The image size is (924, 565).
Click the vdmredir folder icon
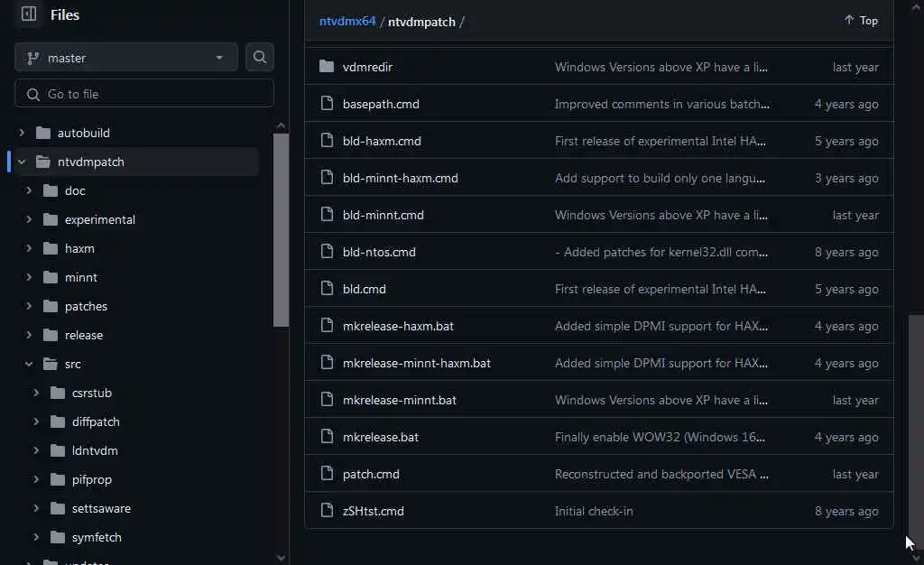327,67
